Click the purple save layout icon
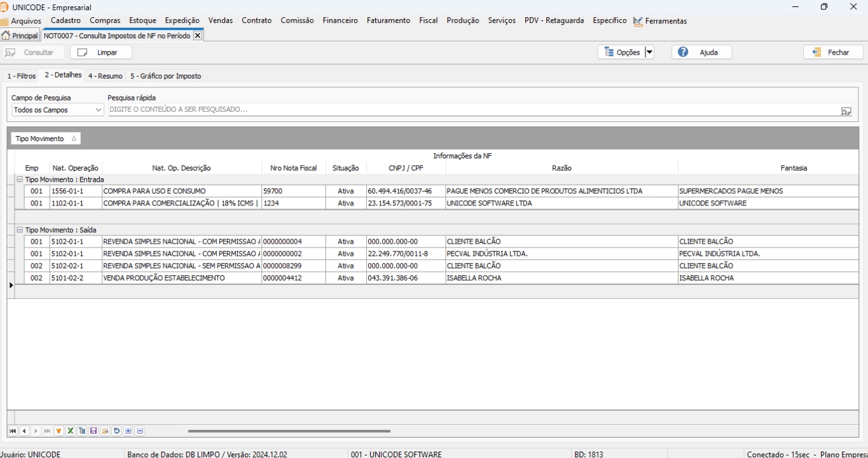 tap(93, 431)
